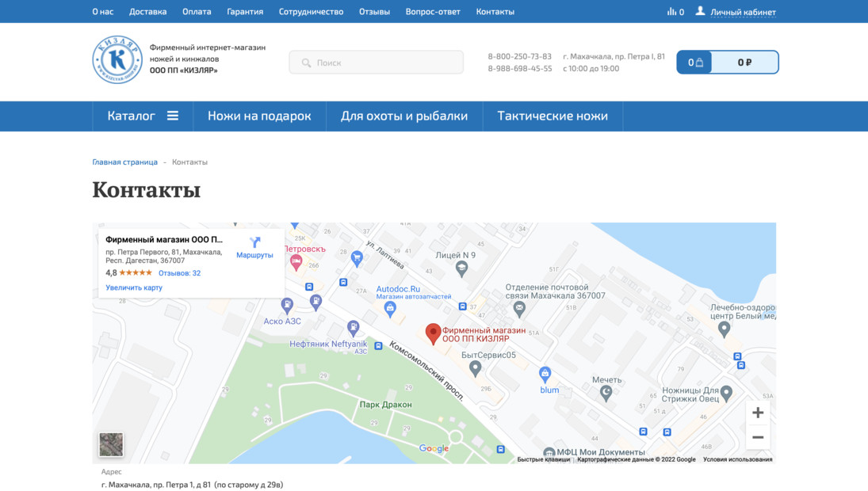The image size is (868, 491).
Task: Click the Ножницы Для Стрижки Овец pin
Action: point(726,394)
